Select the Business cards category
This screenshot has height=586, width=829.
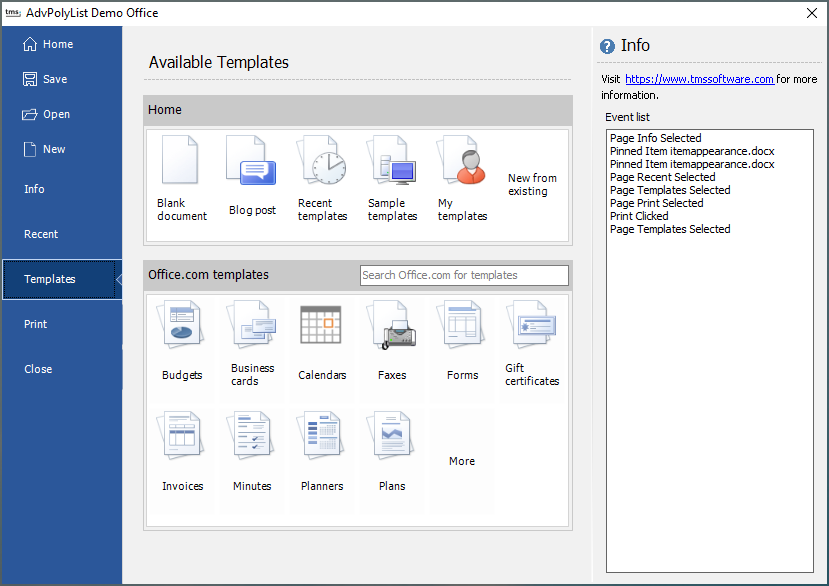point(252,328)
